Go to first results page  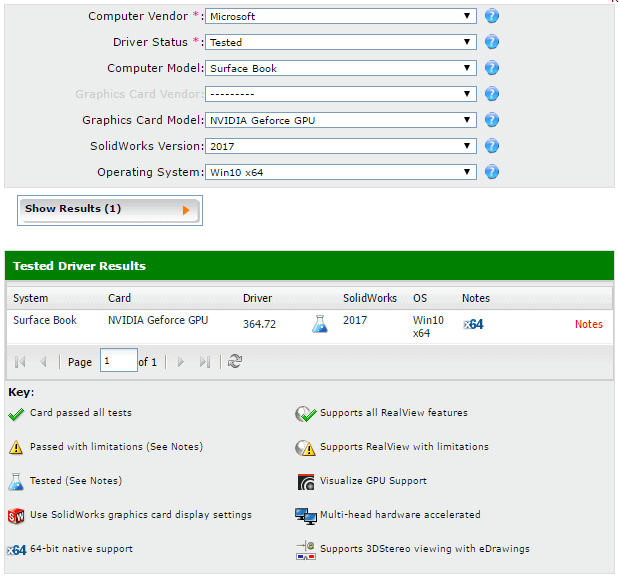tap(20, 362)
